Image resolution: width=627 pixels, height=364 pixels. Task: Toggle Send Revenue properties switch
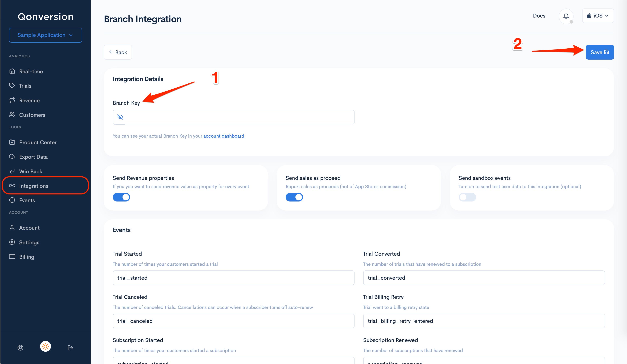click(121, 197)
